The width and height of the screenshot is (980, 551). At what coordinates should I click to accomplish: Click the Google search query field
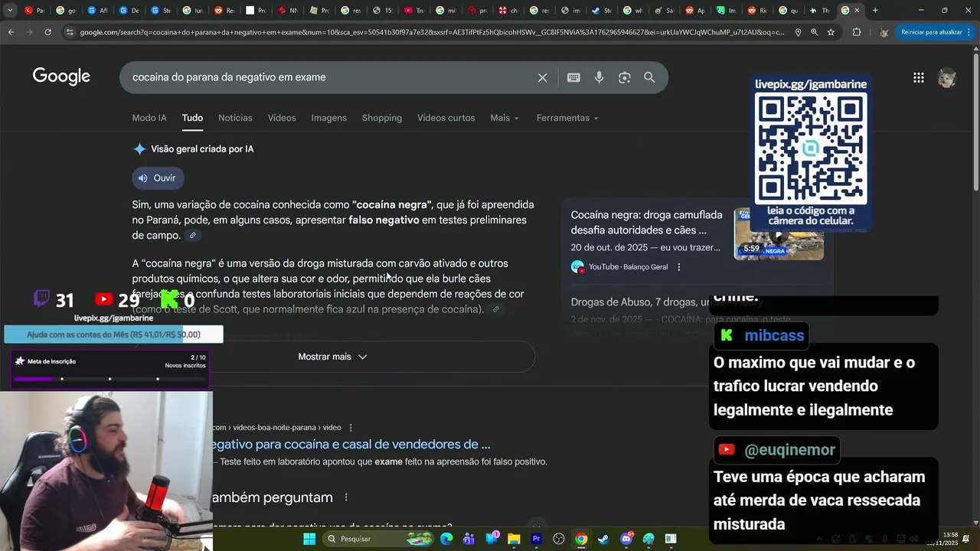coord(329,77)
